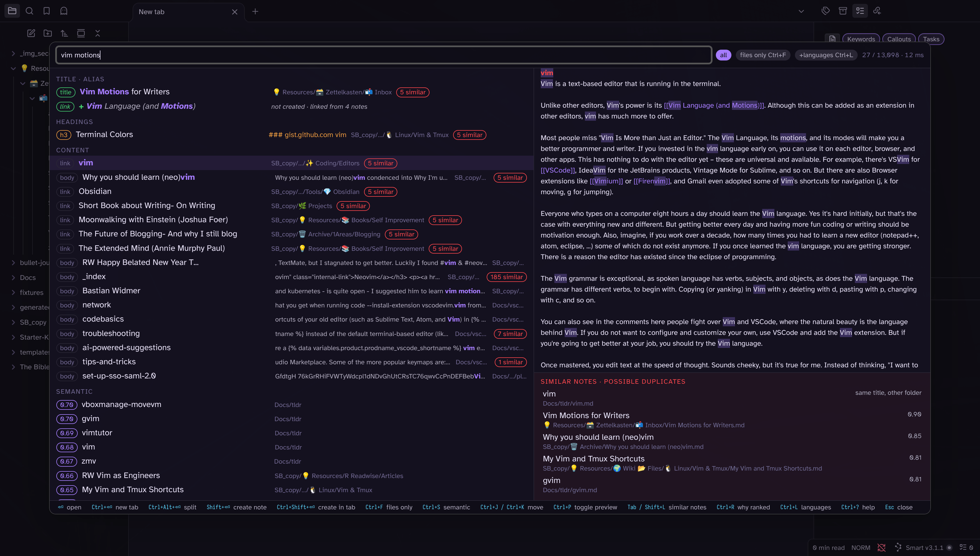The height and width of the screenshot is (556, 980).
Task: Open the tags pane icon at top right
Action: pos(825,11)
